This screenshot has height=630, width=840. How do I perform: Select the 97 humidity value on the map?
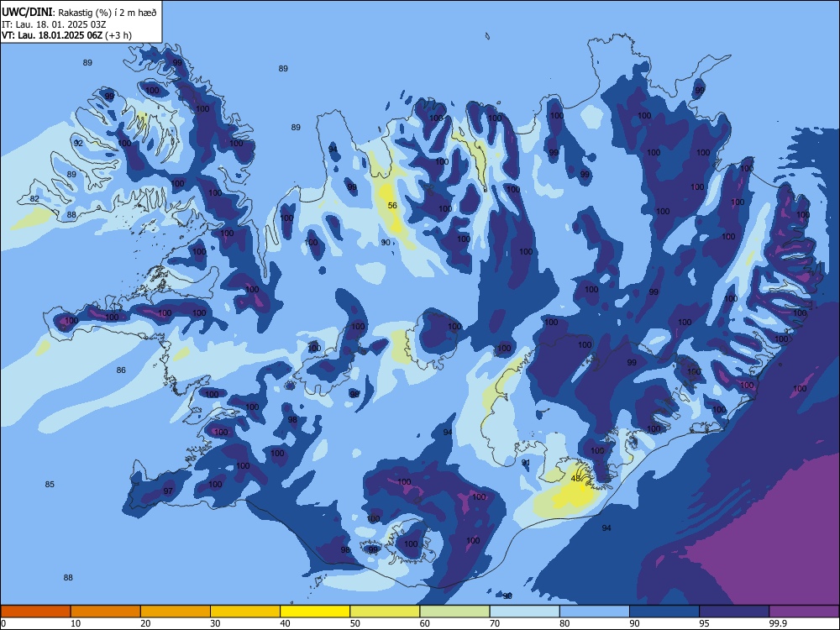coord(168,491)
